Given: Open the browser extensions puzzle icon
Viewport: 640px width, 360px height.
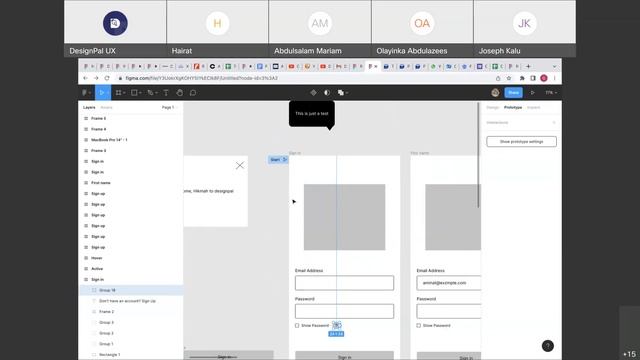Looking at the screenshot, I should 522,78.
